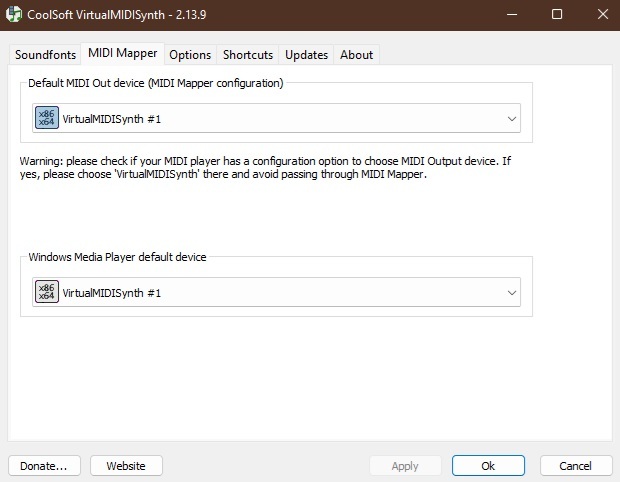Expand the Windows Media Player default device arrow
620x482 pixels.
(512, 293)
